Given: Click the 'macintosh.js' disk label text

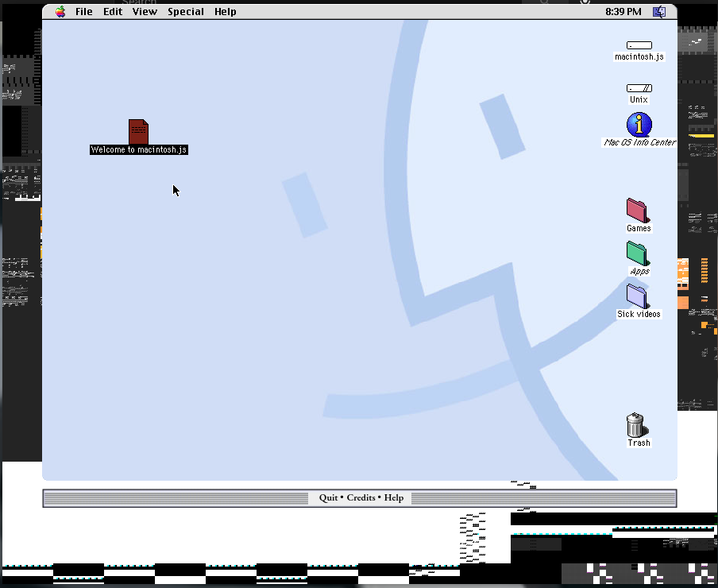Looking at the screenshot, I should [639, 56].
